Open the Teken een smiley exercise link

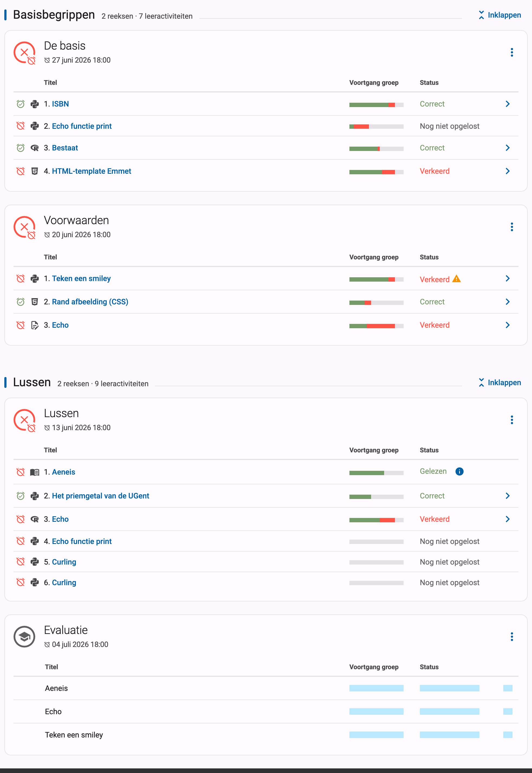tap(81, 278)
